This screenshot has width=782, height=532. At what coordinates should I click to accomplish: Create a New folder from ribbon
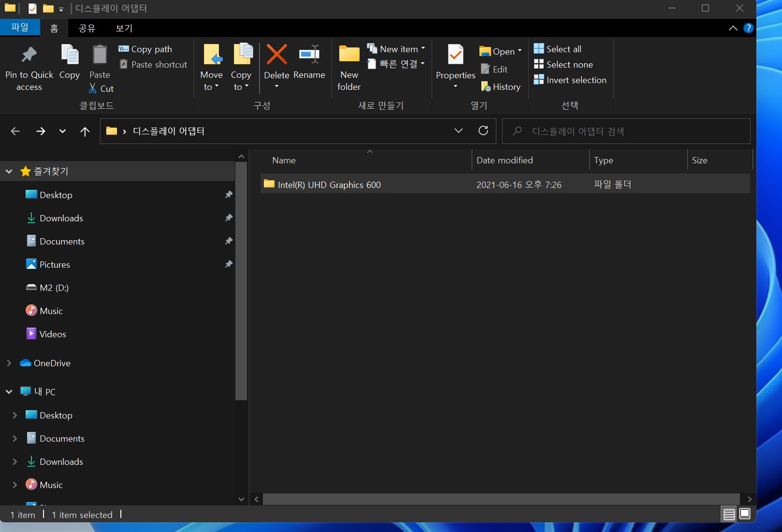(x=349, y=66)
